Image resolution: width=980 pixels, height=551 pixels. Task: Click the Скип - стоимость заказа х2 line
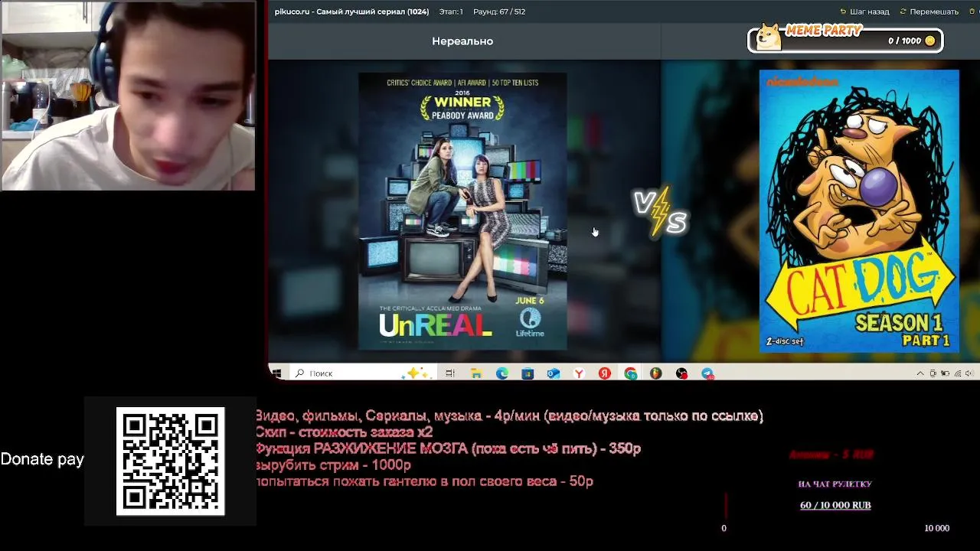pos(344,432)
